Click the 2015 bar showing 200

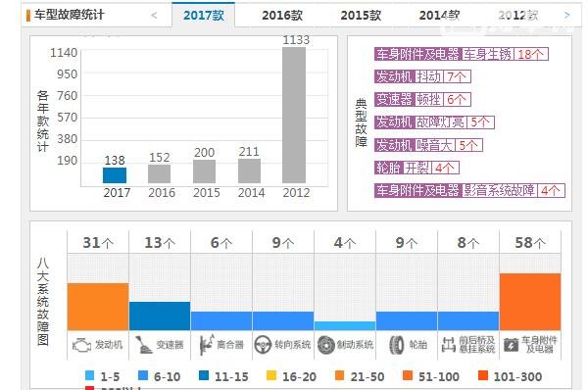click(205, 171)
